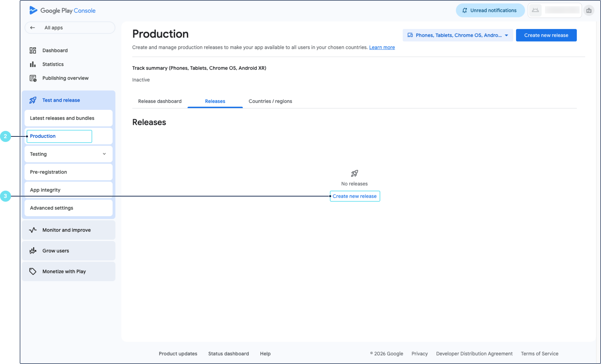Expand the Grow users section
The height and width of the screenshot is (364, 601).
[68, 251]
